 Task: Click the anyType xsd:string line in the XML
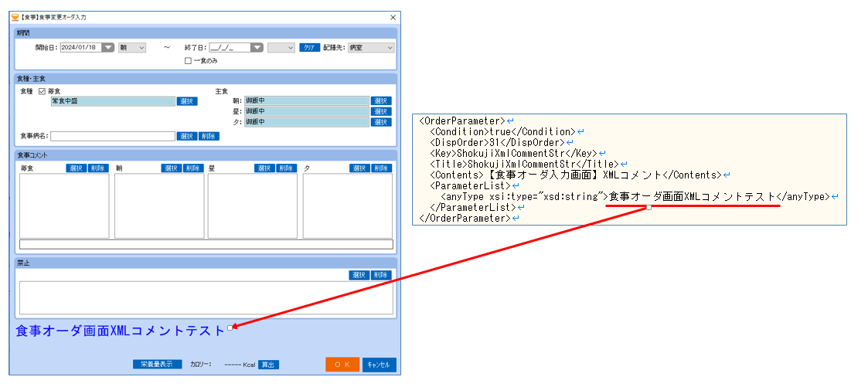click(x=635, y=196)
